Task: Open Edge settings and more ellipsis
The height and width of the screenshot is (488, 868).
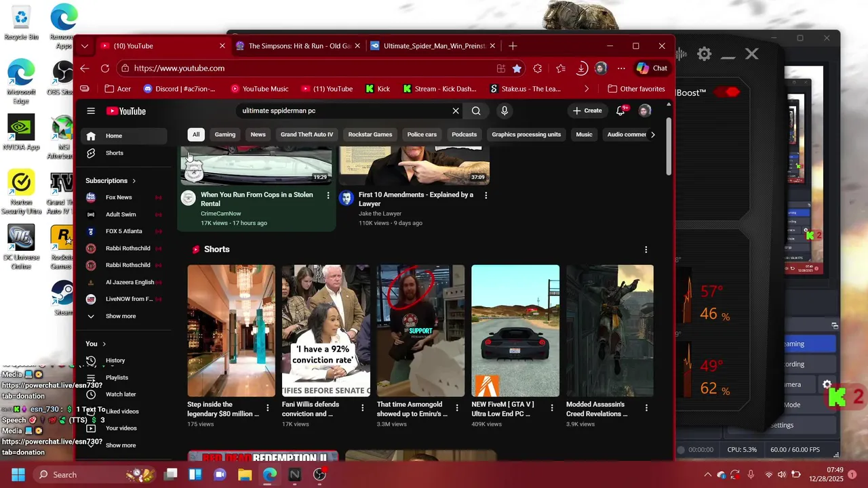Action: 621,68
